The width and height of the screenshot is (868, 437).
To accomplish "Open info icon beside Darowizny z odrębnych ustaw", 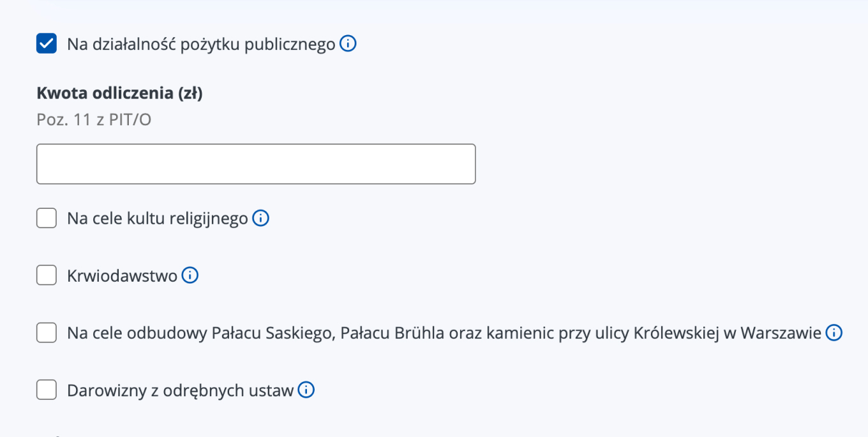I will tap(306, 390).
